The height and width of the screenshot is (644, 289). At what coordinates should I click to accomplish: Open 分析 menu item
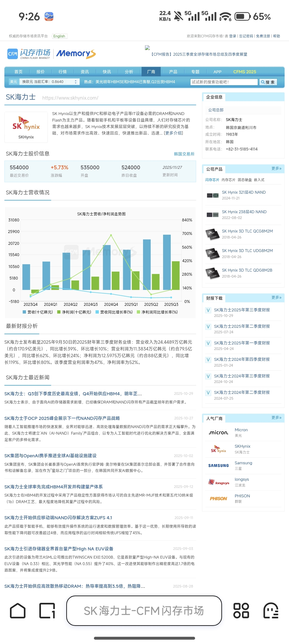coord(129,72)
